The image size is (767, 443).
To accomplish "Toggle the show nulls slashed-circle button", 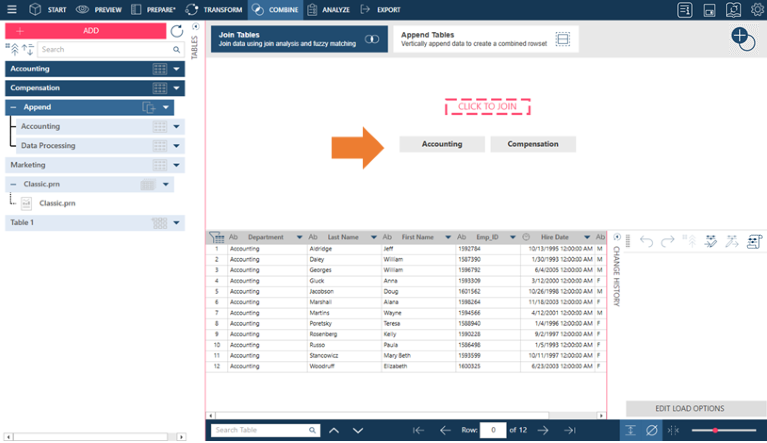I will tap(652, 430).
